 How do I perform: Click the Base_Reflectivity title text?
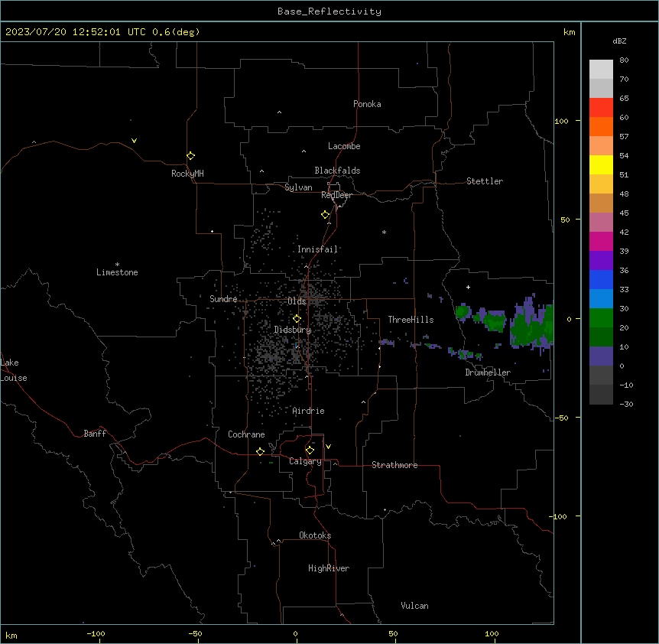point(329,11)
